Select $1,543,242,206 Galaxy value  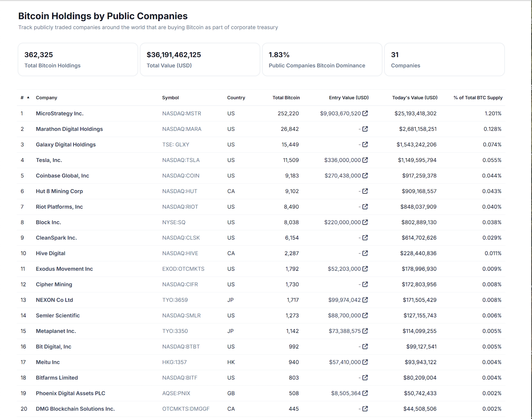coord(416,144)
